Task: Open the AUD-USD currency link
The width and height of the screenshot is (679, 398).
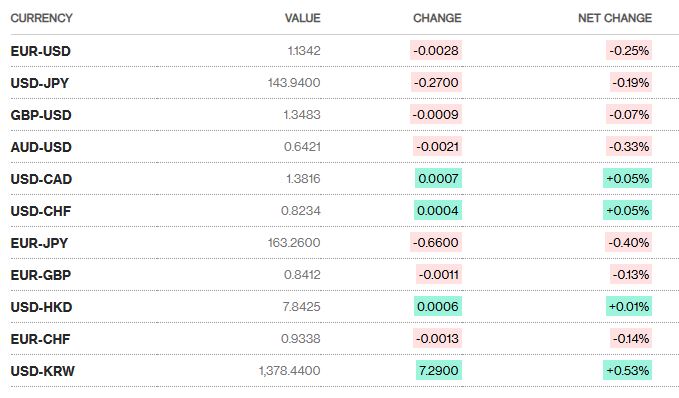Action: [x=41, y=147]
